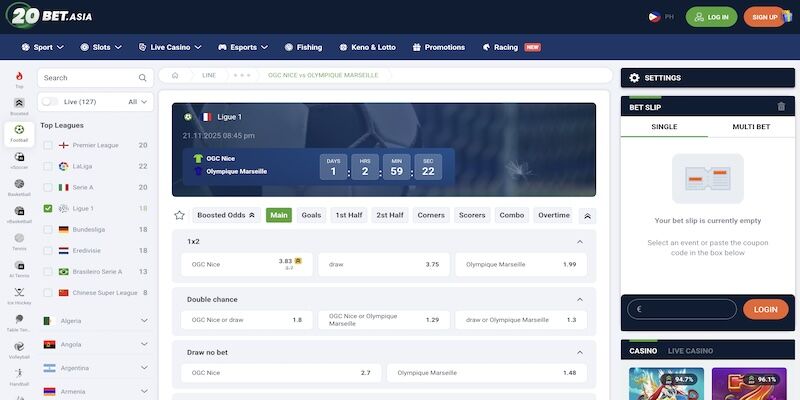Click the search magnifier icon
The image size is (800, 400).
142,78
